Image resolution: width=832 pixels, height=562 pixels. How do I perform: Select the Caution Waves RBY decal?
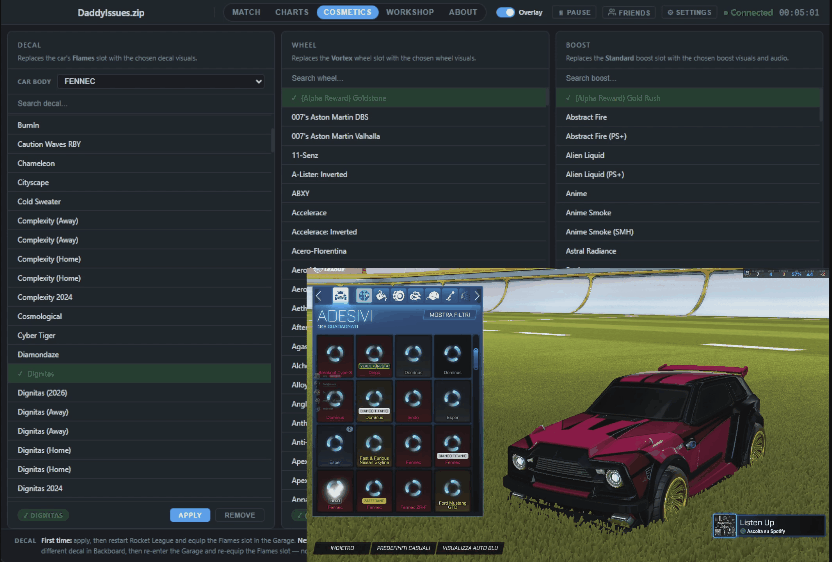pos(140,144)
